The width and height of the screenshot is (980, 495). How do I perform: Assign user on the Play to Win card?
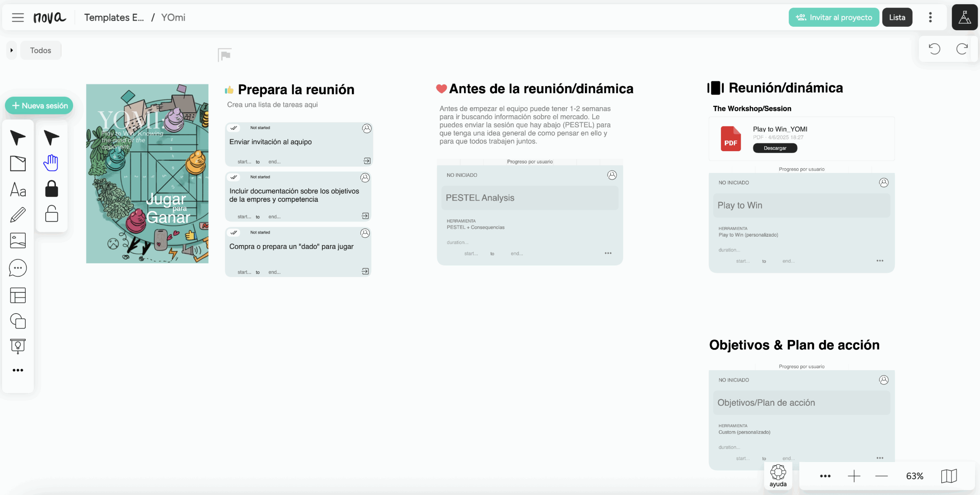click(x=884, y=183)
